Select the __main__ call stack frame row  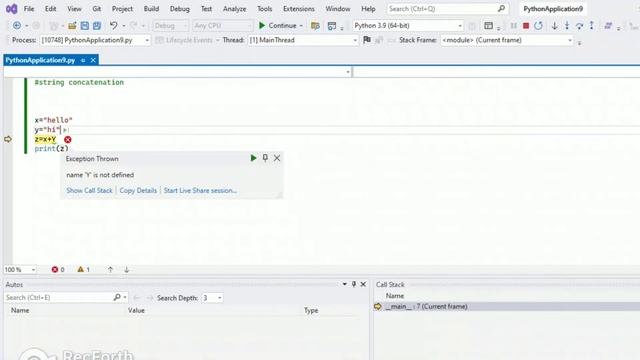pos(507,306)
